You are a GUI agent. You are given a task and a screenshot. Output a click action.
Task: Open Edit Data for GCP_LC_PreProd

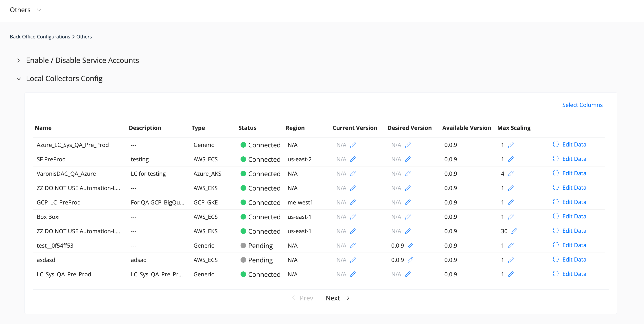coord(569,202)
